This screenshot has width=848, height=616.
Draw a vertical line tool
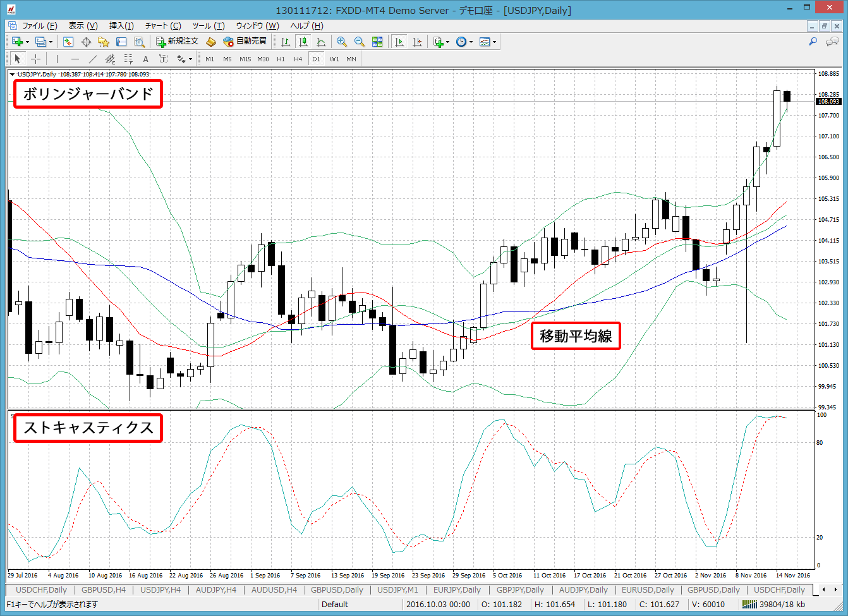(57, 59)
